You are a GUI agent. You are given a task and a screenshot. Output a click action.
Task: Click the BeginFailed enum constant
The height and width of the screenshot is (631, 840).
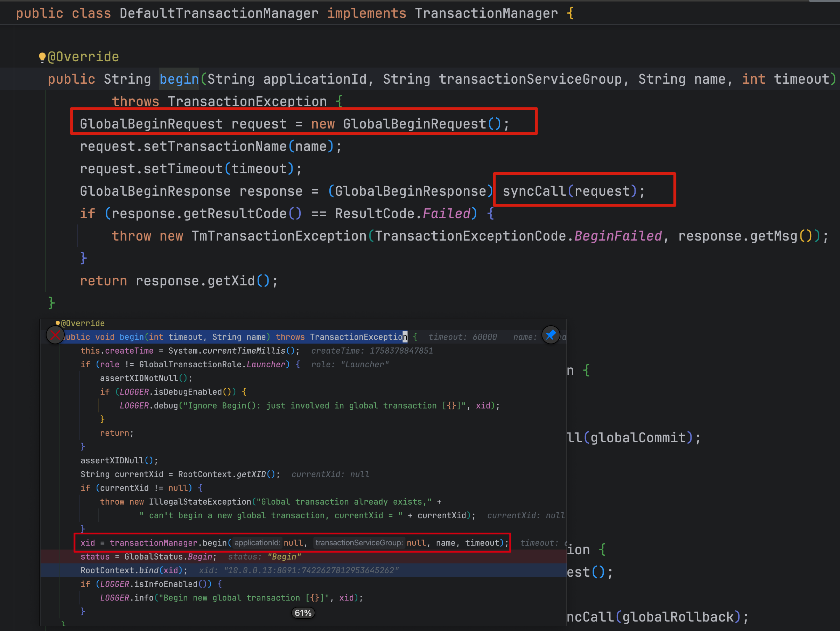(x=618, y=236)
